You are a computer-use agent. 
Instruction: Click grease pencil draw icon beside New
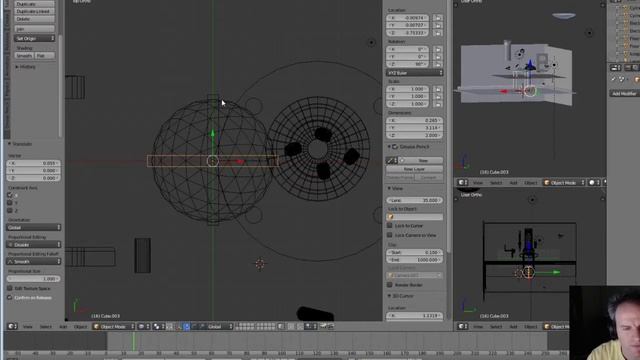[391, 160]
